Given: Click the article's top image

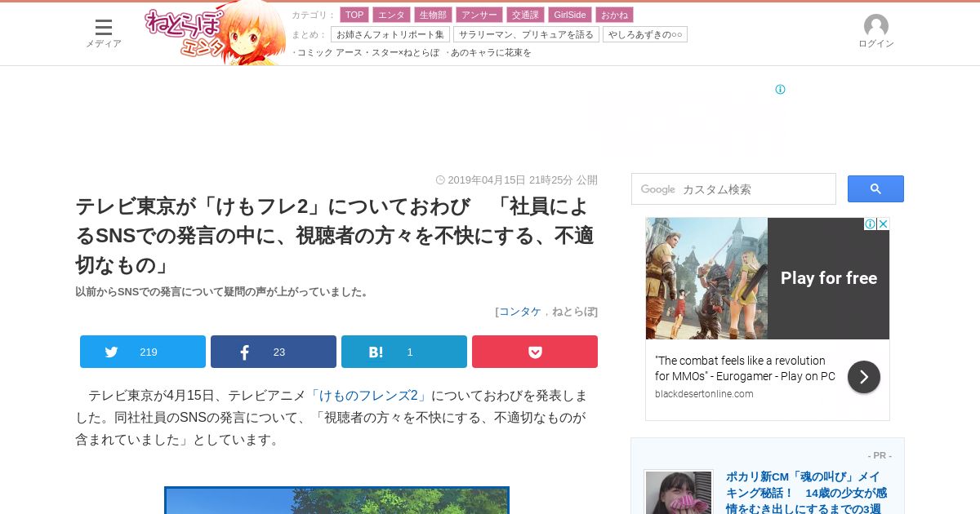Looking at the screenshot, I should pos(336,500).
